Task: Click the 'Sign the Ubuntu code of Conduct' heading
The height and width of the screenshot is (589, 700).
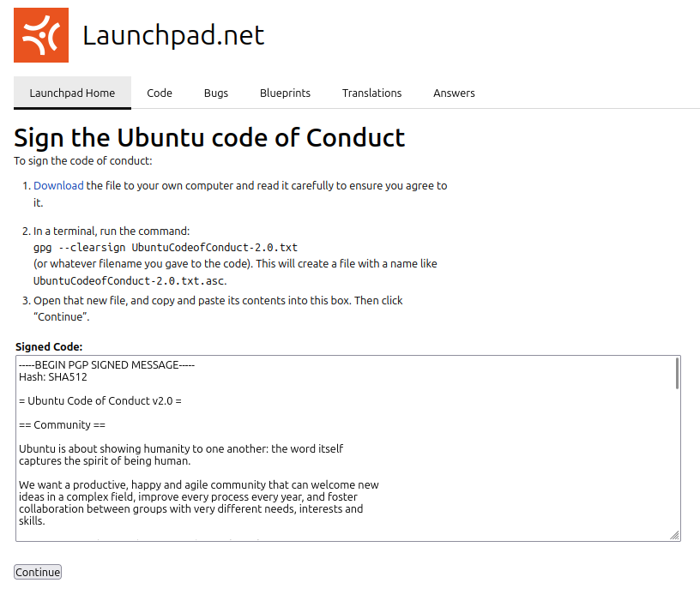Action: [x=209, y=137]
